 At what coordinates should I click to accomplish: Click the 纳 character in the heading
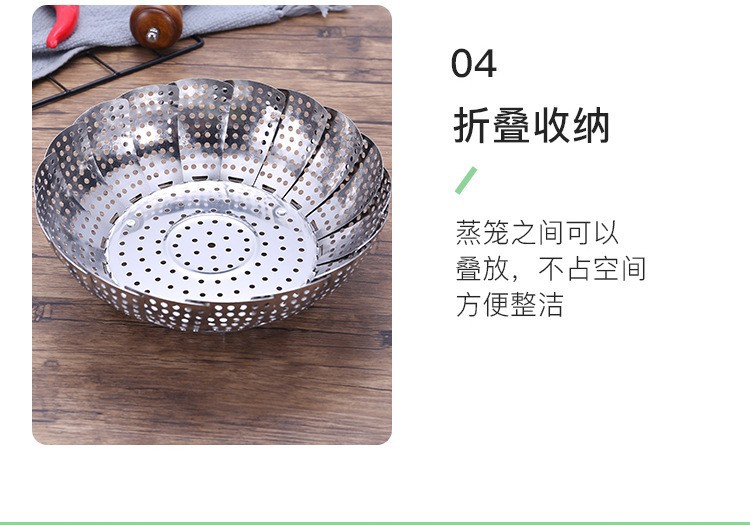[591, 125]
